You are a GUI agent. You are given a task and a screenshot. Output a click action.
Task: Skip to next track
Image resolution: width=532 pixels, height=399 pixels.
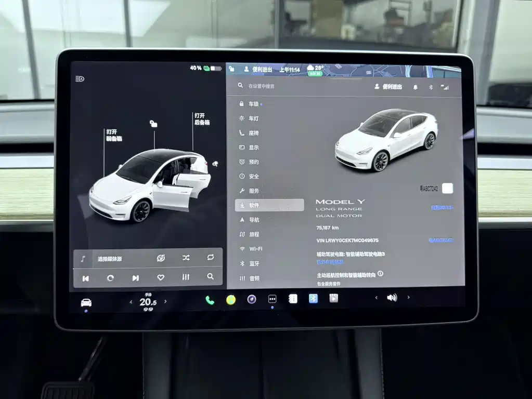[x=135, y=278]
